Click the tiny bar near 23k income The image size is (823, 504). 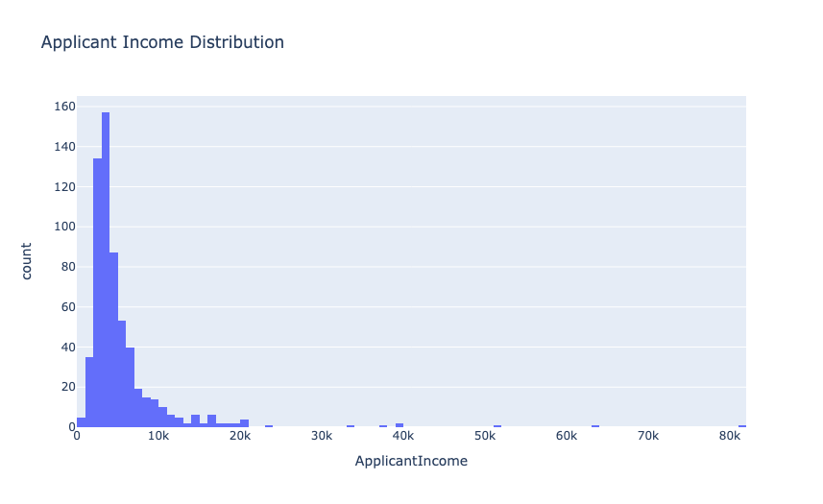[x=269, y=426]
